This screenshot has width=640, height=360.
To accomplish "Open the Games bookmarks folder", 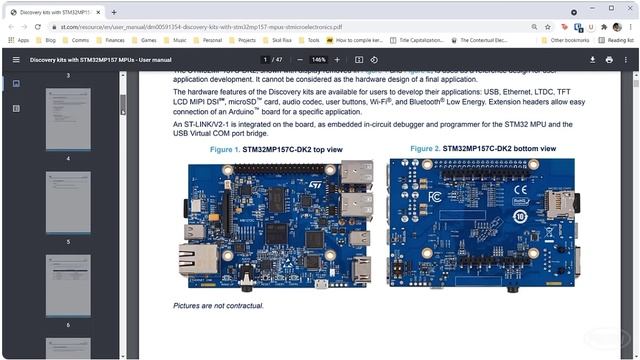I will pyautogui.click(x=144, y=40).
